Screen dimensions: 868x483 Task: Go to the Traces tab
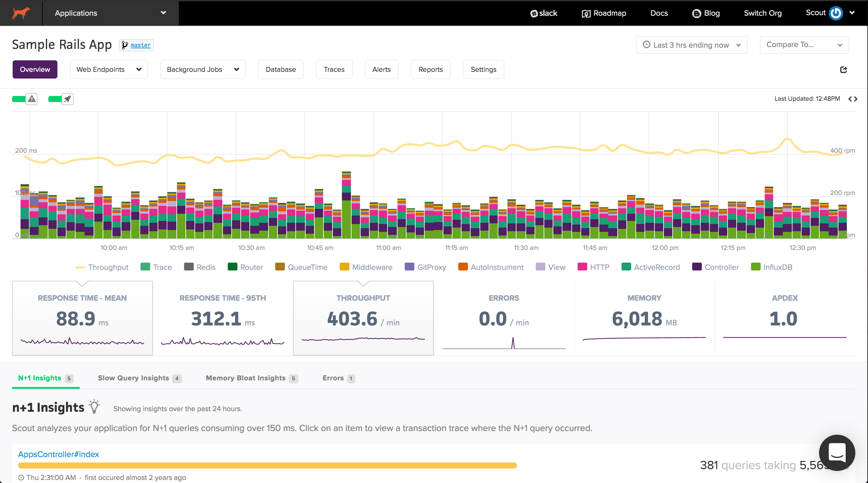(x=334, y=69)
